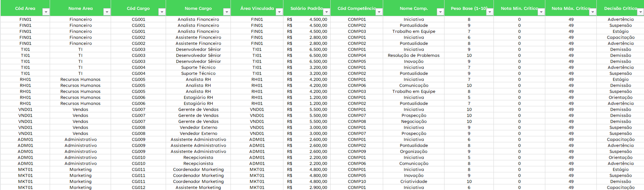Click the Nome Cargo header cell
The height and width of the screenshot is (190, 644).
point(198,8)
